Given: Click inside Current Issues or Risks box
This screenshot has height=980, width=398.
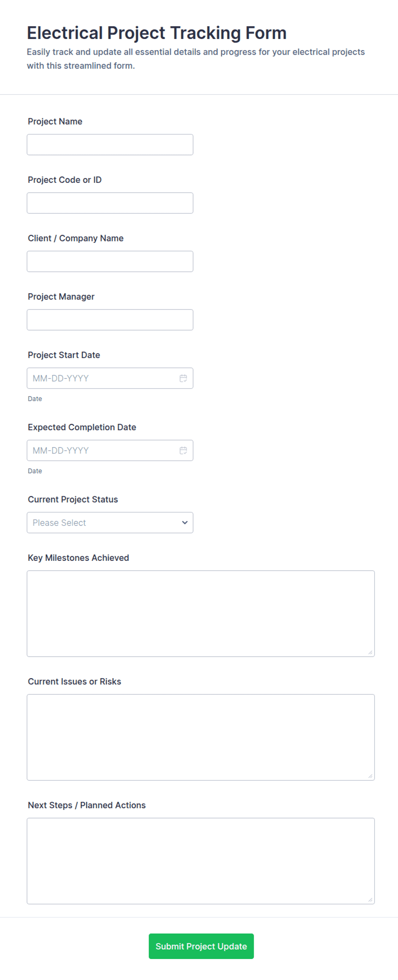Looking at the screenshot, I should [201, 737].
